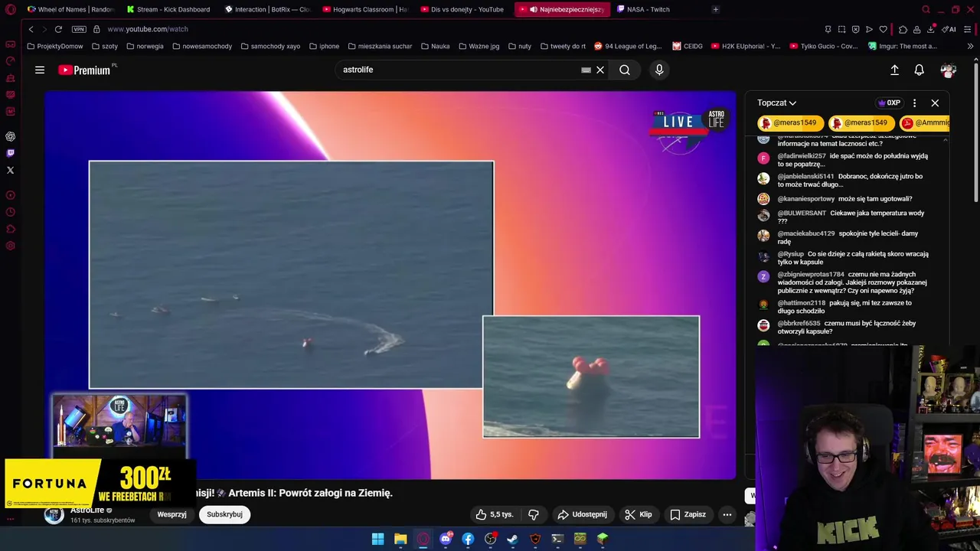
Task: Open the live chat options three-dot menu
Action: point(914,103)
